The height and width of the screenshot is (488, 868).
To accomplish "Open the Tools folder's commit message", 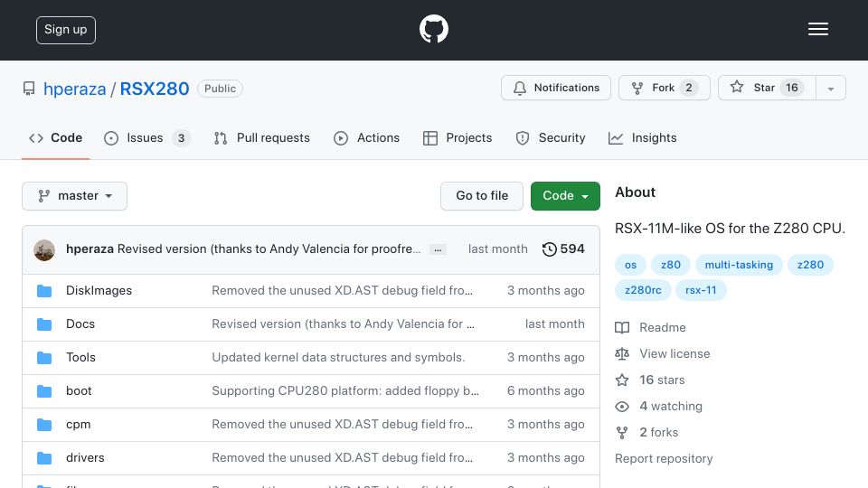I will click(338, 358).
